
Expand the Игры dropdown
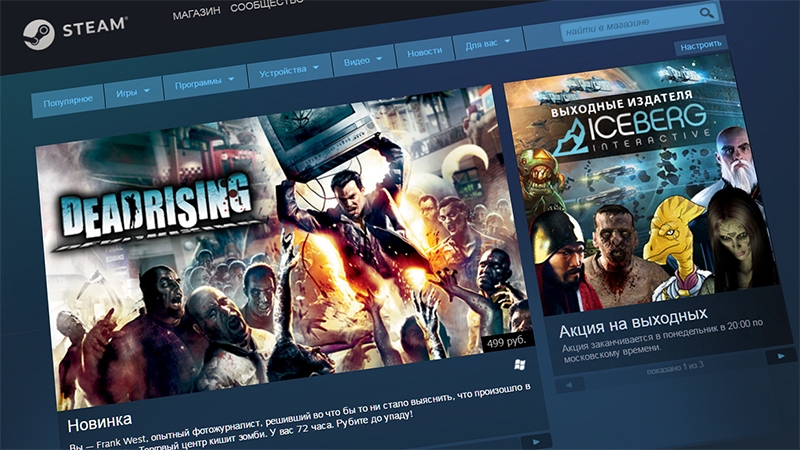click(133, 92)
